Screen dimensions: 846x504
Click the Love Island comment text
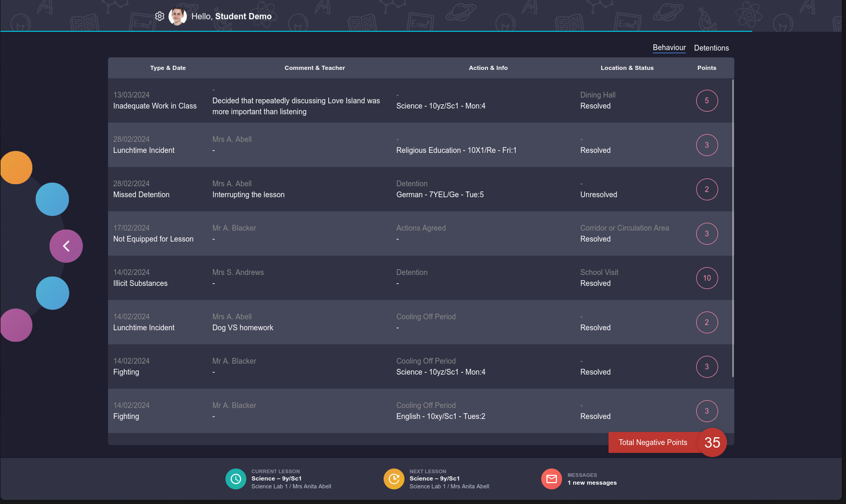pos(296,106)
